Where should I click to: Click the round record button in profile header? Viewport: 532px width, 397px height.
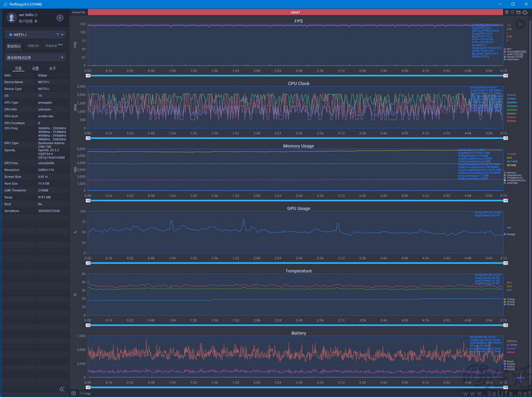point(60,18)
